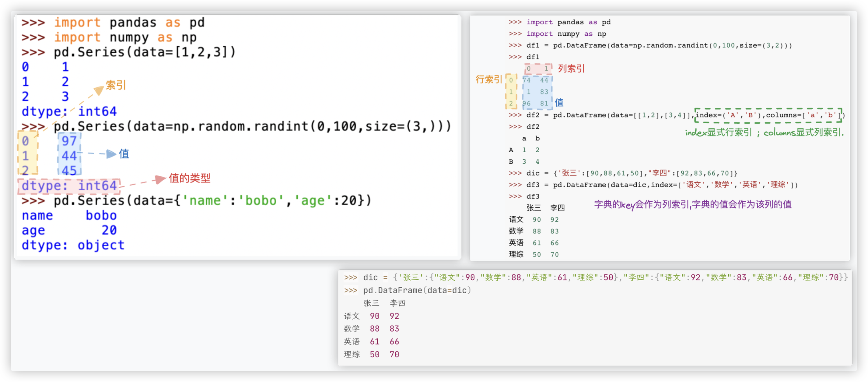
Task: Click the dtype: object output line
Action: click(x=73, y=245)
